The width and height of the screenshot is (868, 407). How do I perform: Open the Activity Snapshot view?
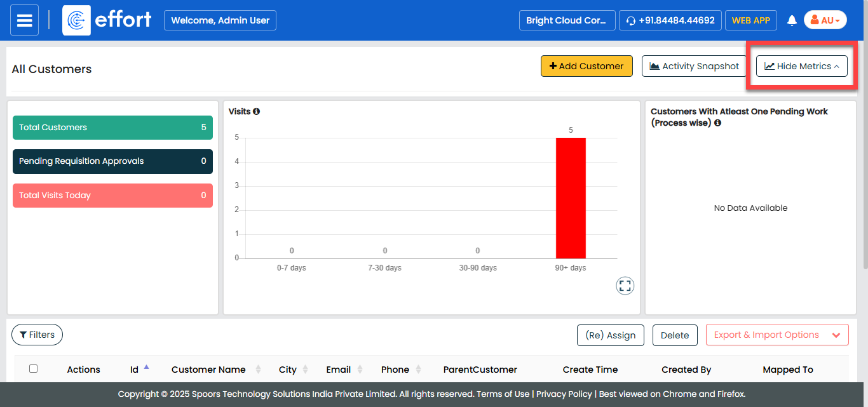point(694,66)
